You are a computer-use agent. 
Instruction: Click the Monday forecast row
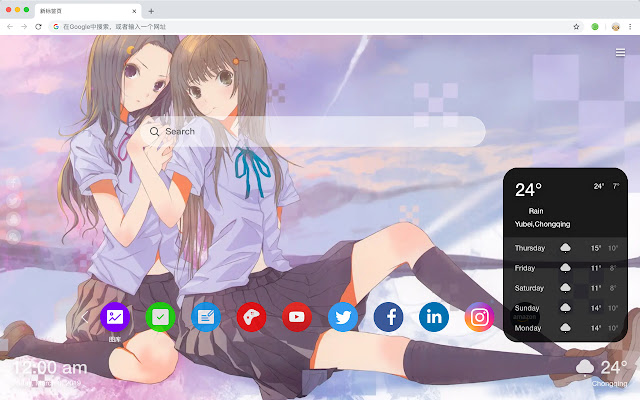566,328
